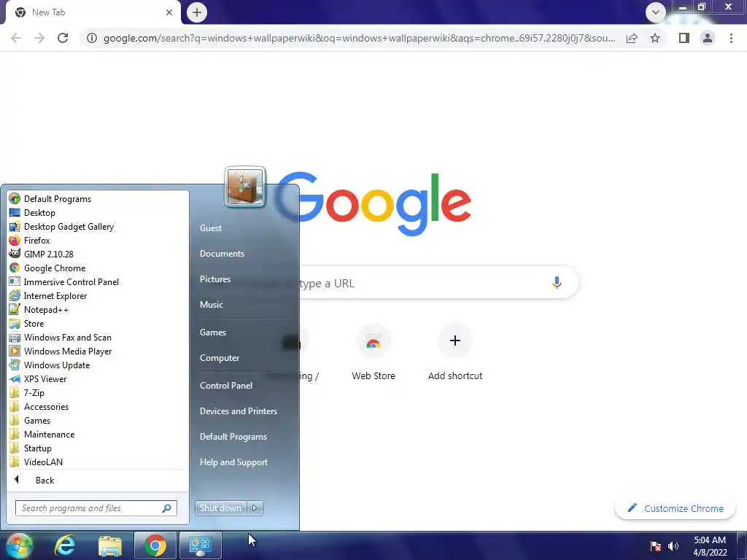This screenshot has width=747, height=560.
Task: Open Games in the right Start menu pane
Action: pos(212,332)
